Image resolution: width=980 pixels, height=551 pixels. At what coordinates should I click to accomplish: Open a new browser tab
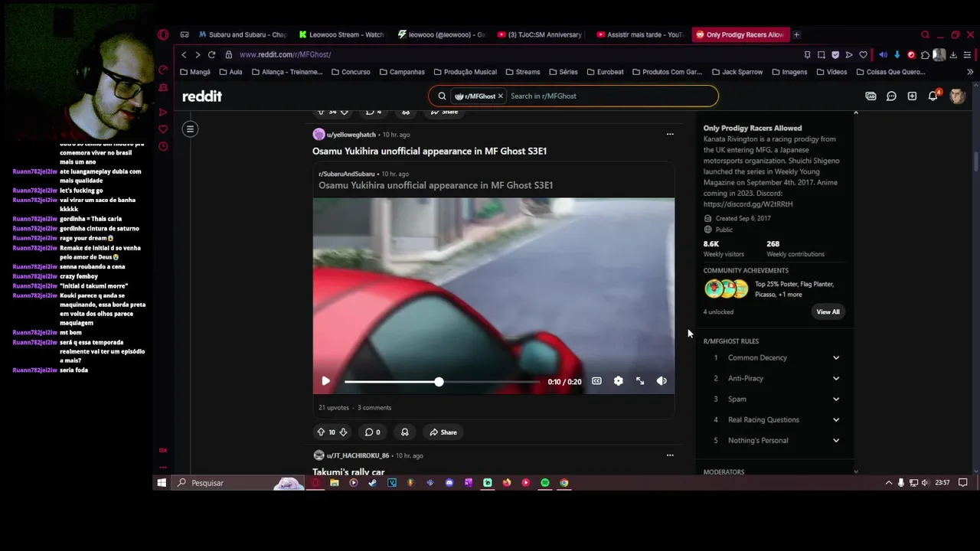(796, 34)
